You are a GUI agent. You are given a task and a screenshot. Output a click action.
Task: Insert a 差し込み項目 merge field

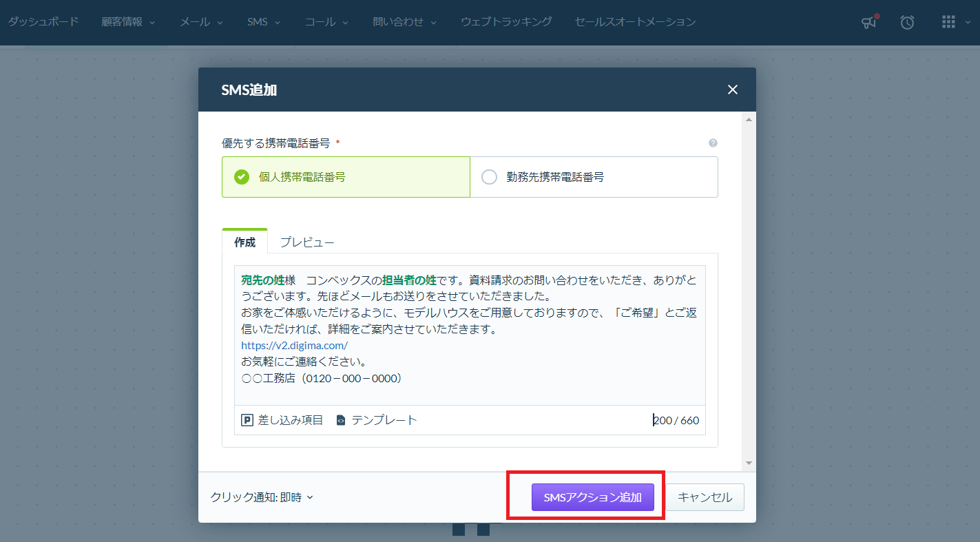tap(282, 420)
